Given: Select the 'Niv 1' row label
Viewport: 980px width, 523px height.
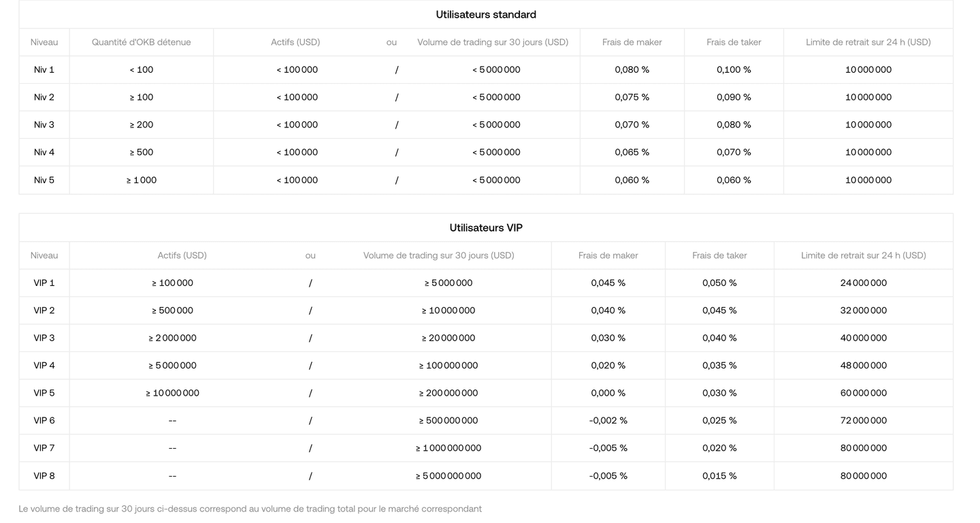Looking at the screenshot, I should pos(44,69).
